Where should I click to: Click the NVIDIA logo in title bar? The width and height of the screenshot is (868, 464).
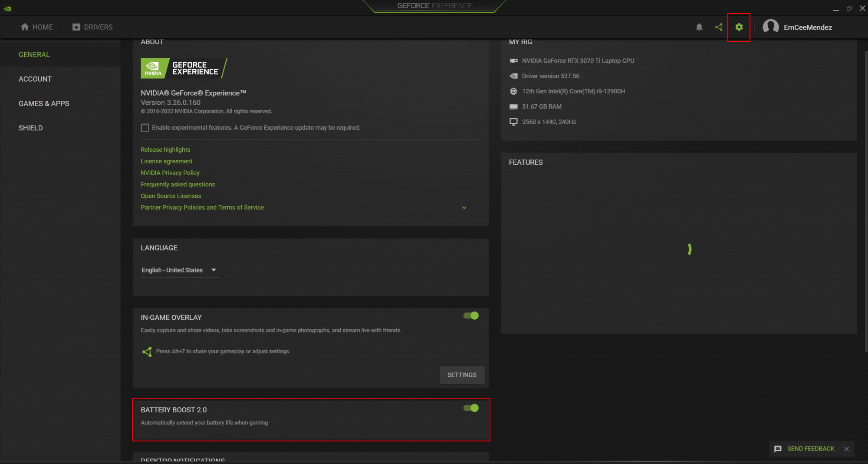click(7, 8)
